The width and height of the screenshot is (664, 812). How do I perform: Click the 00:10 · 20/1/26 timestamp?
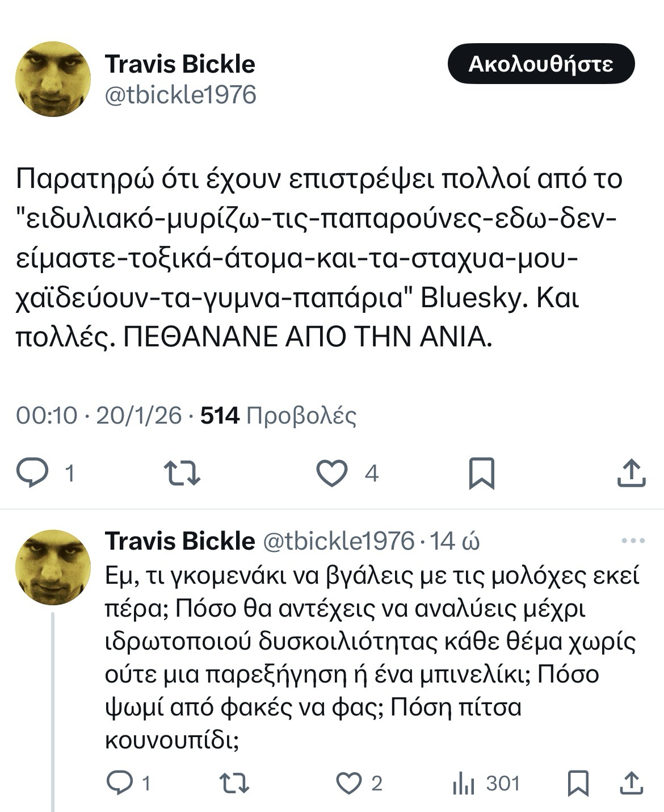coord(99,416)
